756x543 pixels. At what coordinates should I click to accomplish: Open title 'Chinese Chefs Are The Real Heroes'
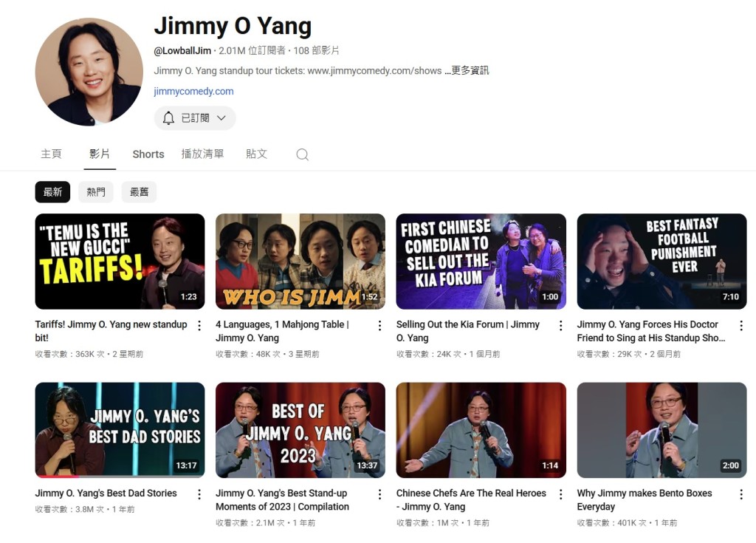tap(471, 500)
